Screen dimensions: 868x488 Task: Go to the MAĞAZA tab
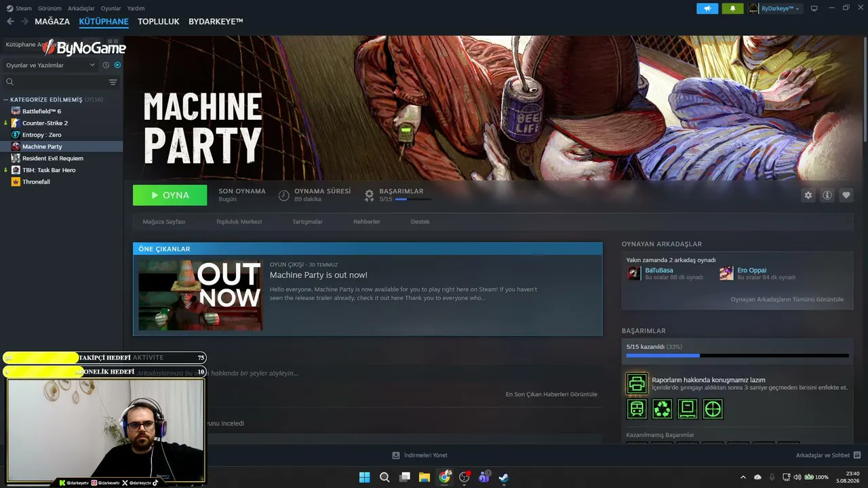[52, 22]
